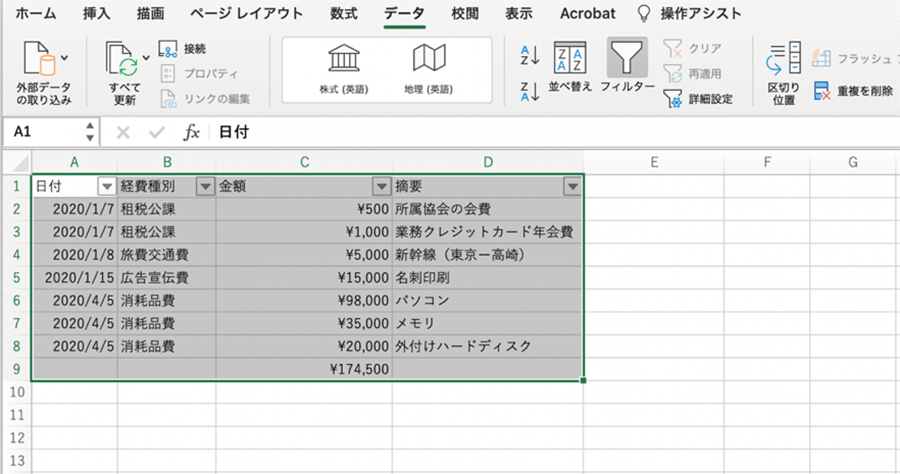Image resolution: width=900 pixels, height=474 pixels.
Task: Open the 金額 column filter dropdown
Action: (x=380, y=186)
